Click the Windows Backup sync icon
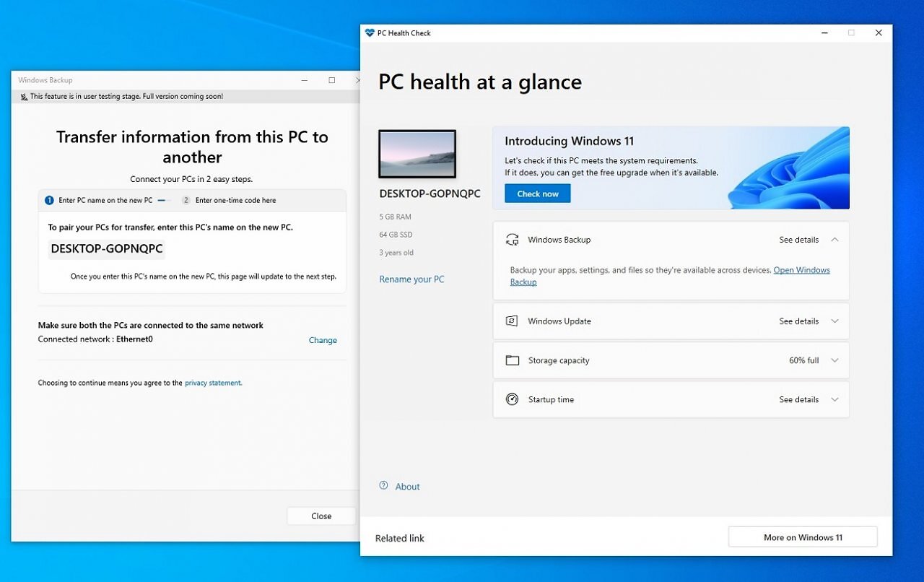This screenshot has height=582, width=924. 513,240
